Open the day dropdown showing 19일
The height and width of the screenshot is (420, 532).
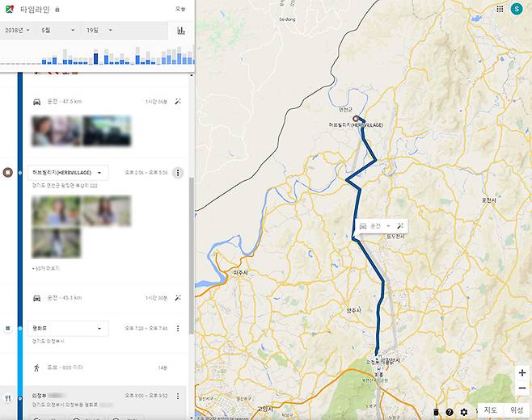(99, 30)
